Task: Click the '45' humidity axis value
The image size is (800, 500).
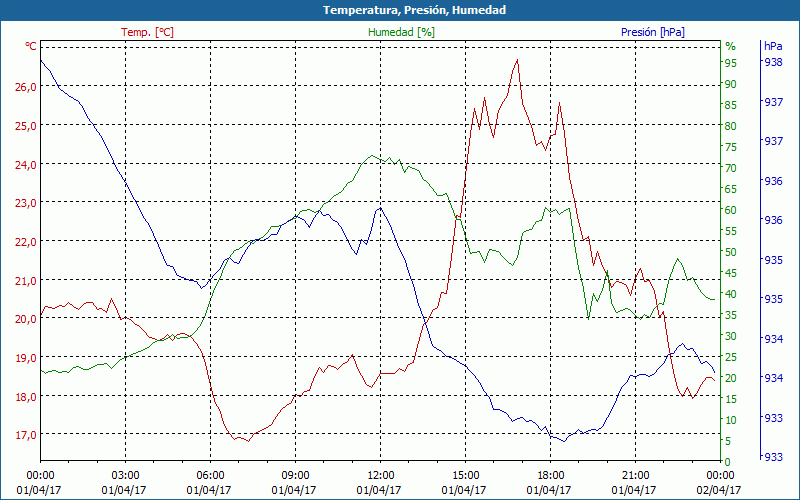Action: pos(731,273)
